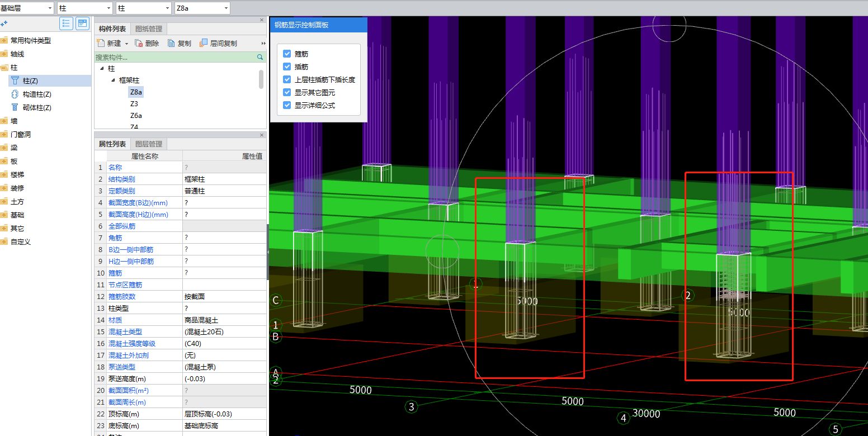Open the 新建 dropdown arrow
This screenshot has width=868, height=436.
(126, 44)
